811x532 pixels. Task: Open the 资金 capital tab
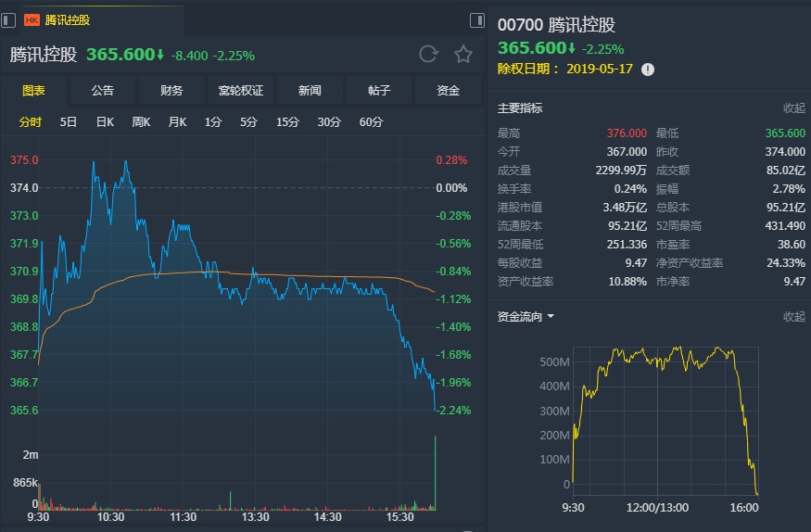(x=448, y=91)
